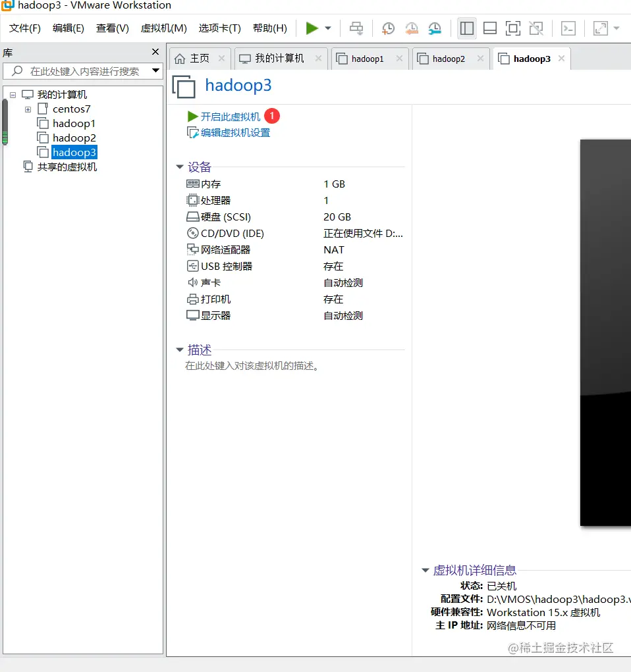Revert the virtual machine to its snapshot
Image resolution: width=631 pixels, height=672 pixels.
[412, 28]
